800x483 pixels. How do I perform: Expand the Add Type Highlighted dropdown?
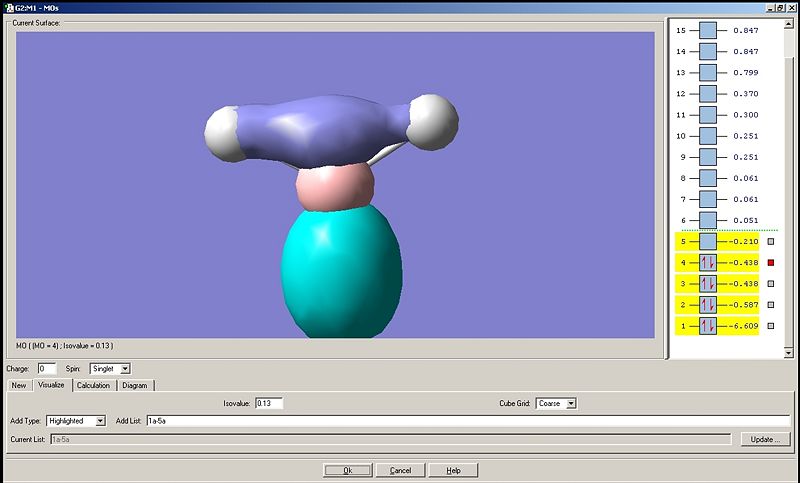[x=101, y=421]
